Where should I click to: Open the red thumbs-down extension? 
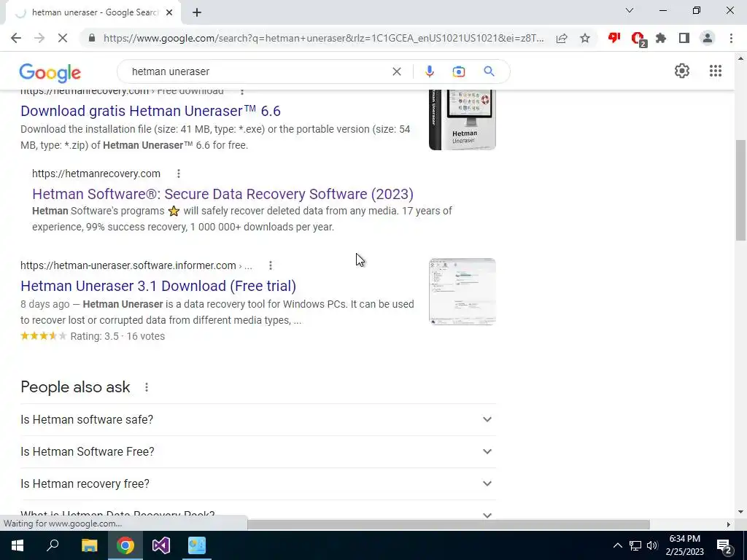coord(614,38)
